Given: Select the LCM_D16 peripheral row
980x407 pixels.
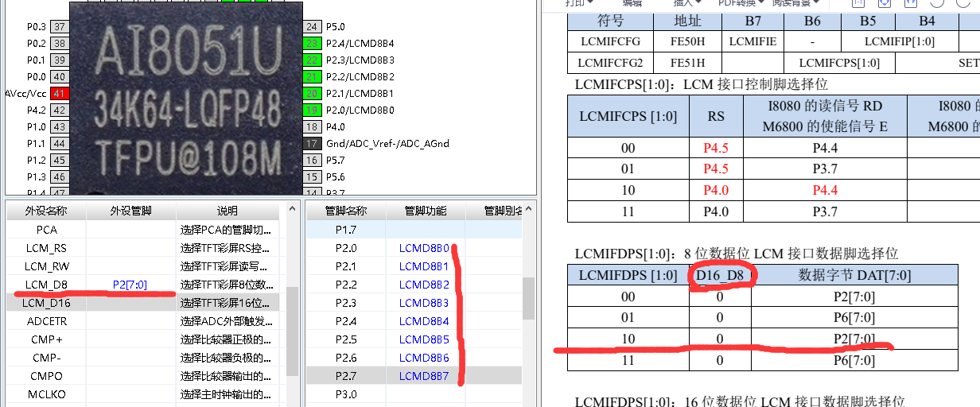Looking at the screenshot, I should click(46, 303).
